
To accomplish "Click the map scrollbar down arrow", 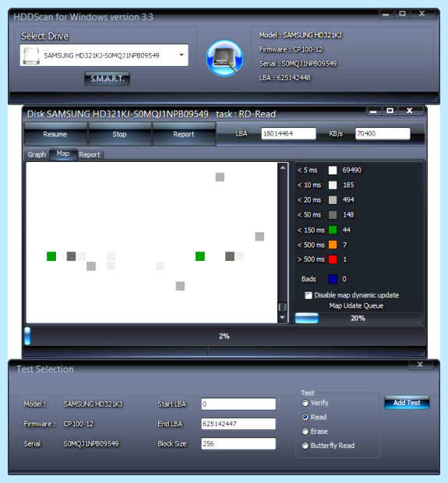I will pyautogui.click(x=283, y=317).
